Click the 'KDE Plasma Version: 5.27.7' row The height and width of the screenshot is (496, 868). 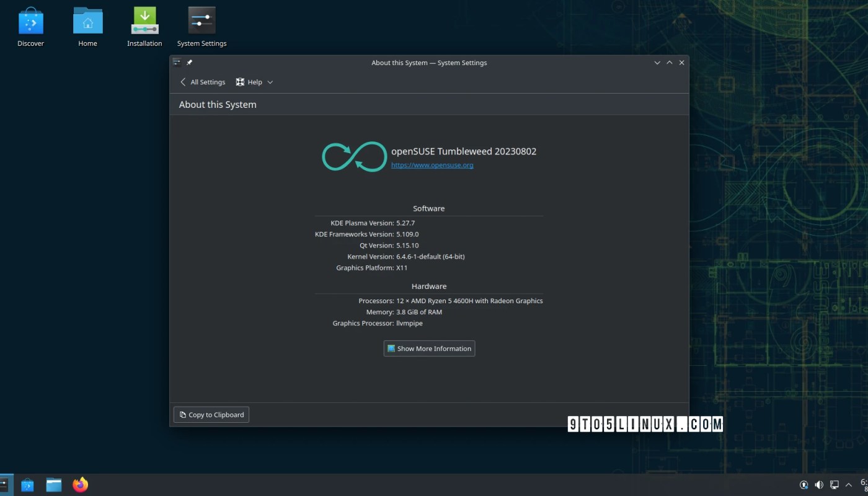pyautogui.click(x=373, y=223)
